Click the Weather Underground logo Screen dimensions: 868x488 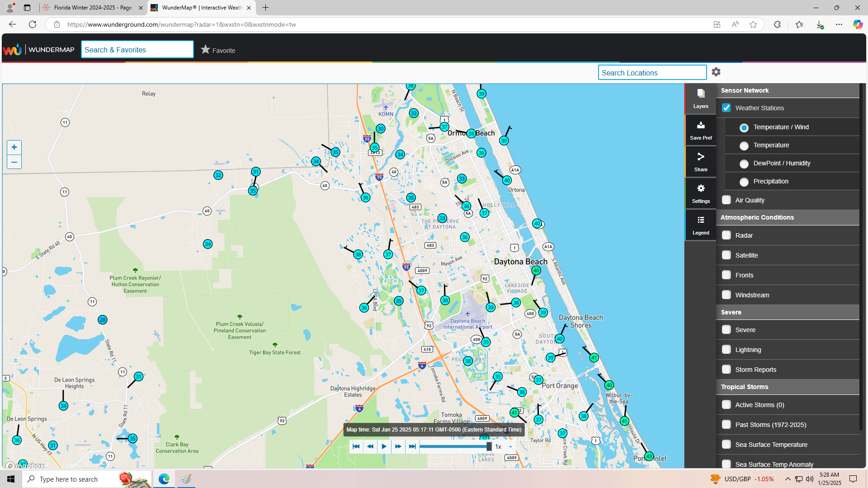click(12, 49)
